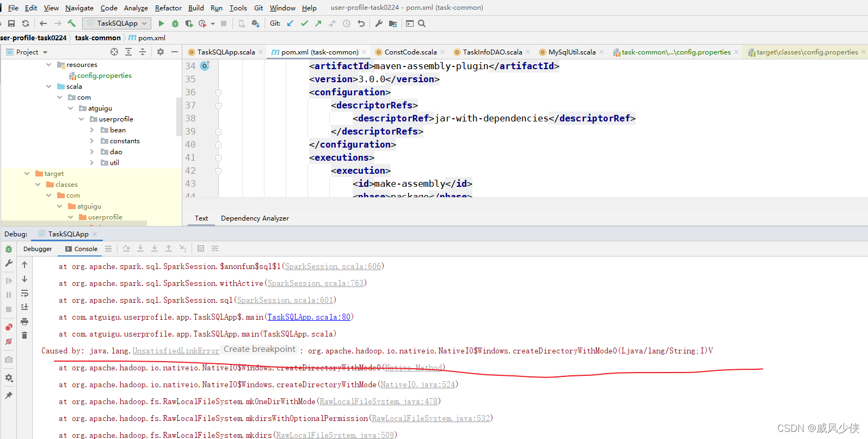
Task: Click the Save All toolbar icon
Action: [x=11, y=23]
